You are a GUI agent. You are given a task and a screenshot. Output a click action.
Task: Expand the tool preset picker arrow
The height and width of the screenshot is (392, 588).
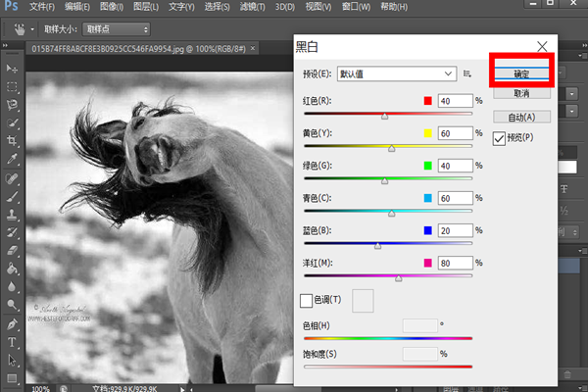coord(32,29)
